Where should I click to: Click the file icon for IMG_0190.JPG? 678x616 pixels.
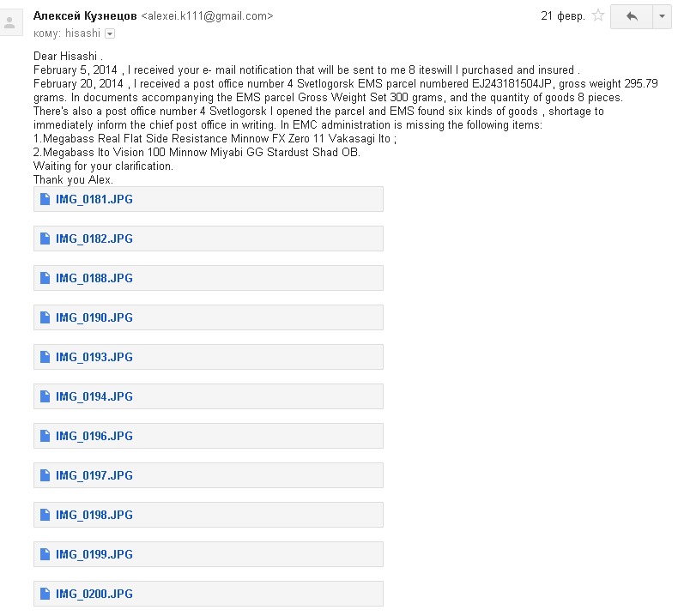pos(45,317)
